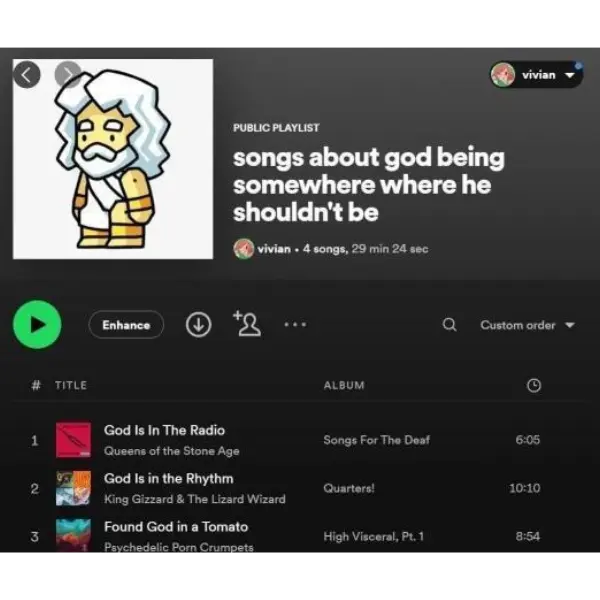This screenshot has width=600, height=600.
Task: Click the playlist cover artwork
Action: 113,159
